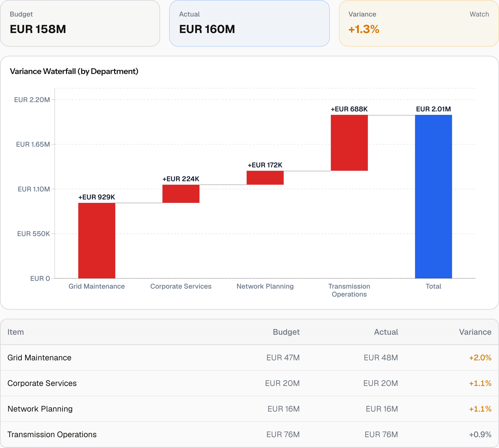Click the Budget column header in table
Screen dimensions: 499x448
pos(286,332)
